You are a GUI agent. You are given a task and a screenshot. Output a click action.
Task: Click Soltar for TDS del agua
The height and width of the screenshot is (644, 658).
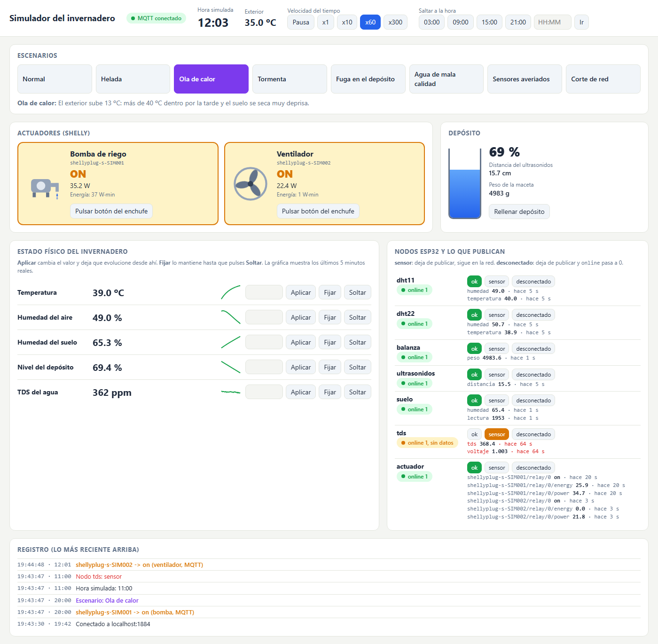pos(358,392)
